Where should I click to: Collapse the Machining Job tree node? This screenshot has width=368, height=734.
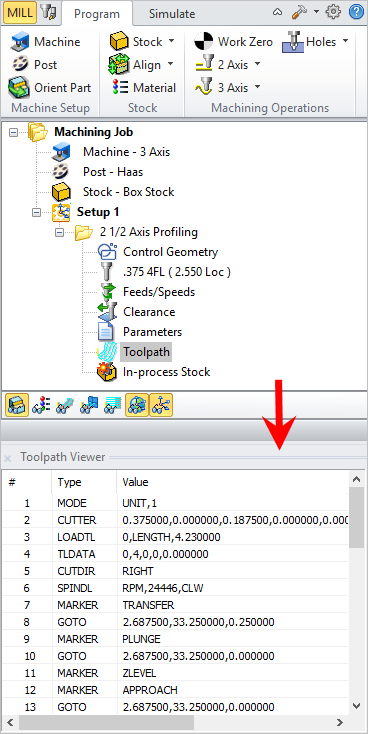(14, 132)
